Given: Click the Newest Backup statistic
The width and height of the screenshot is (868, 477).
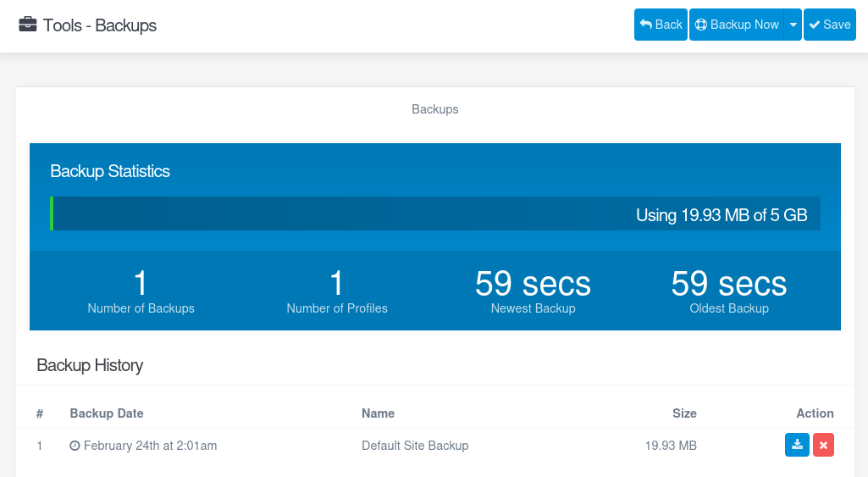Looking at the screenshot, I should (x=534, y=291).
